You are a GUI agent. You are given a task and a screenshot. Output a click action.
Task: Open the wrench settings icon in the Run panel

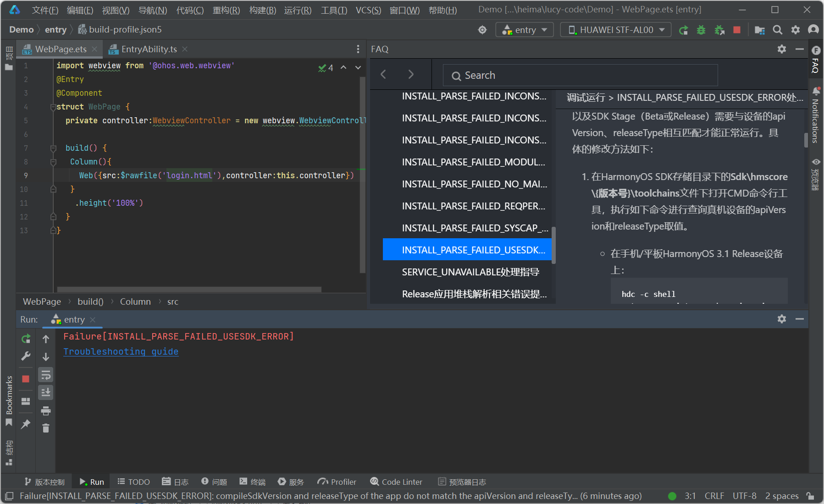coord(26,356)
